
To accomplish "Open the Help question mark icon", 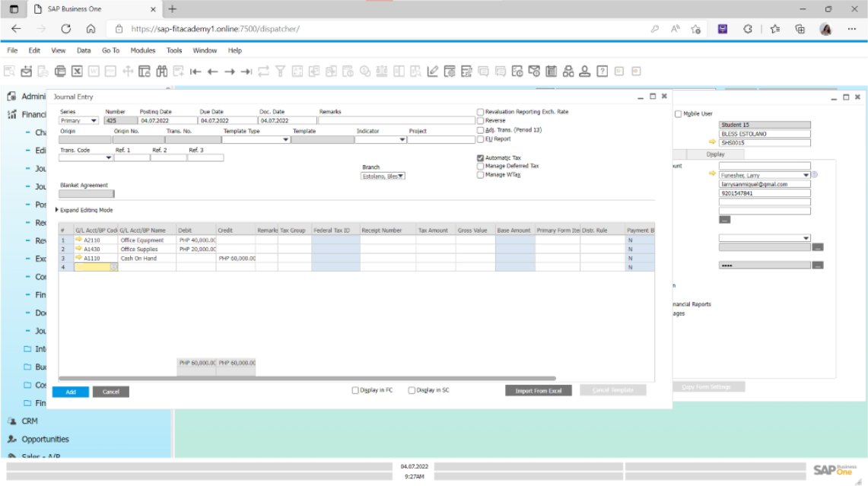I will tap(602, 71).
